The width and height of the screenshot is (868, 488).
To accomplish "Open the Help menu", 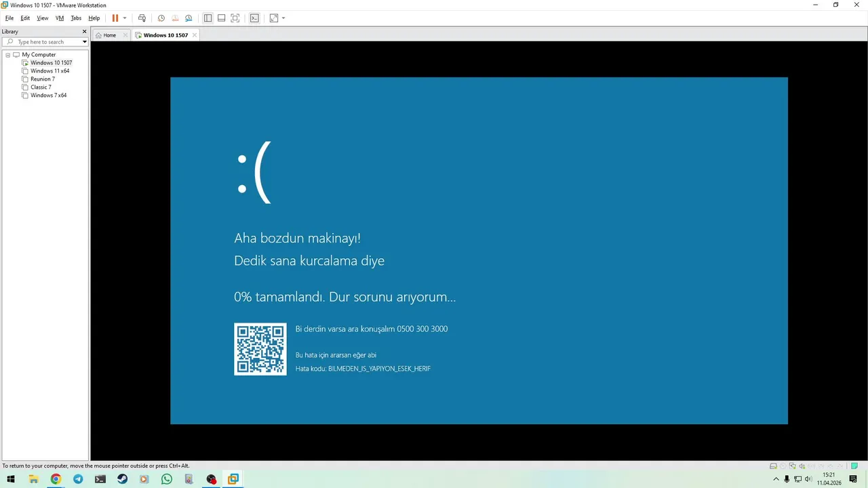I will point(94,18).
